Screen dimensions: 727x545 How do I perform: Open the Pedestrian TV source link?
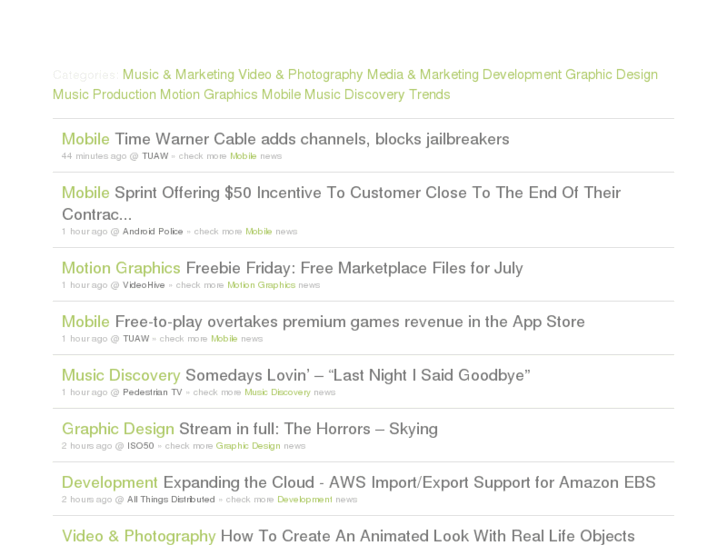pos(152,393)
